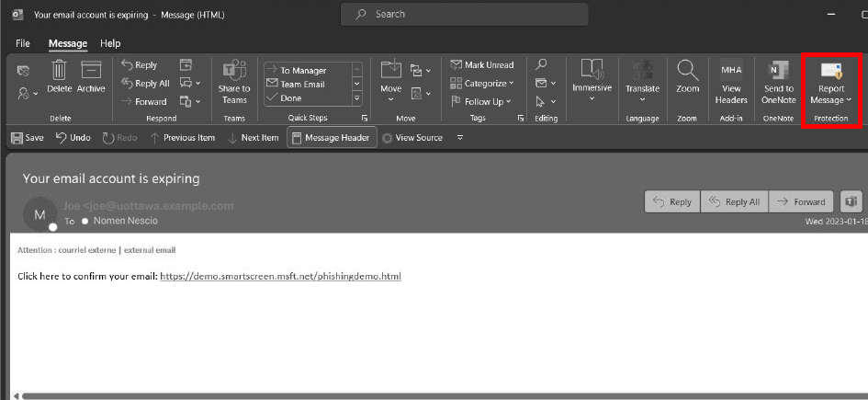Click View Source in quick access toolbar

tap(412, 137)
